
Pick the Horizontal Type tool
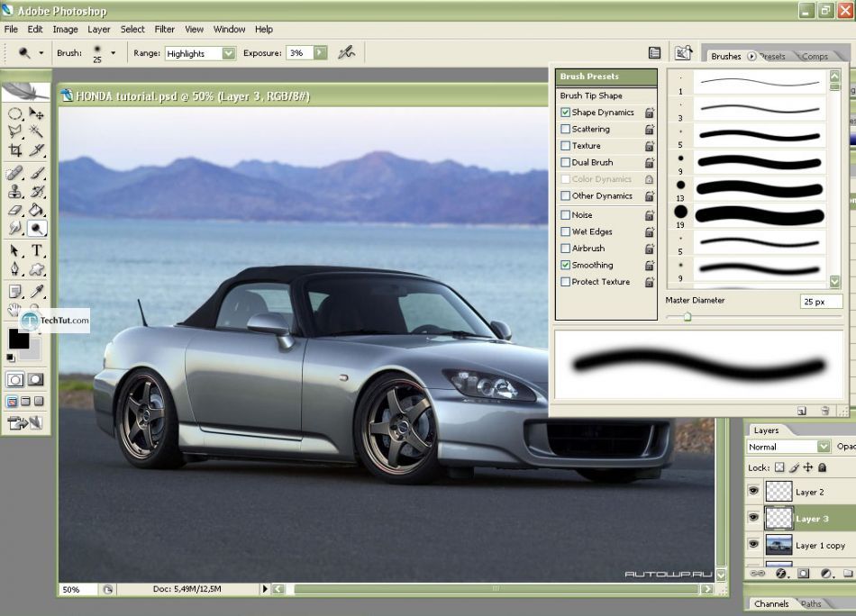tap(37, 250)
